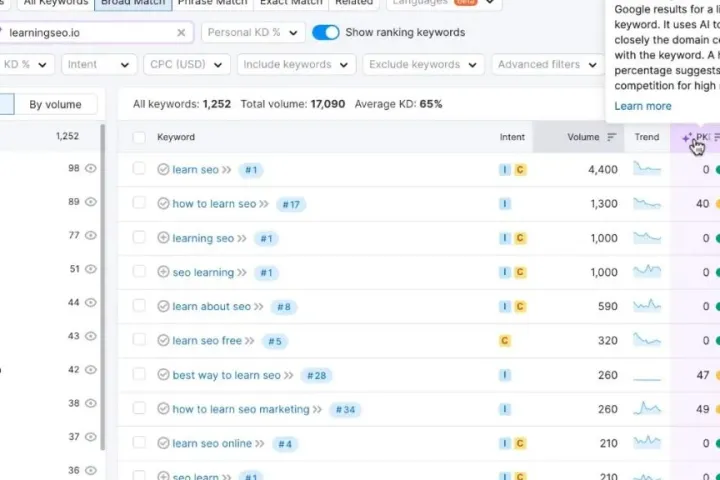
Task: Tick the checkbox for learn seo free
Action: click(x=139, y=340)
